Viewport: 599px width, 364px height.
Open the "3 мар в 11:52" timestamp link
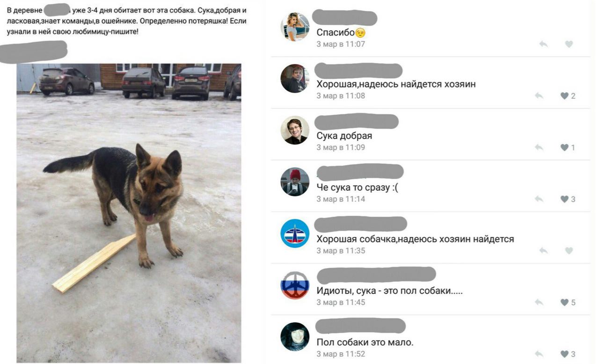point(341,354)
